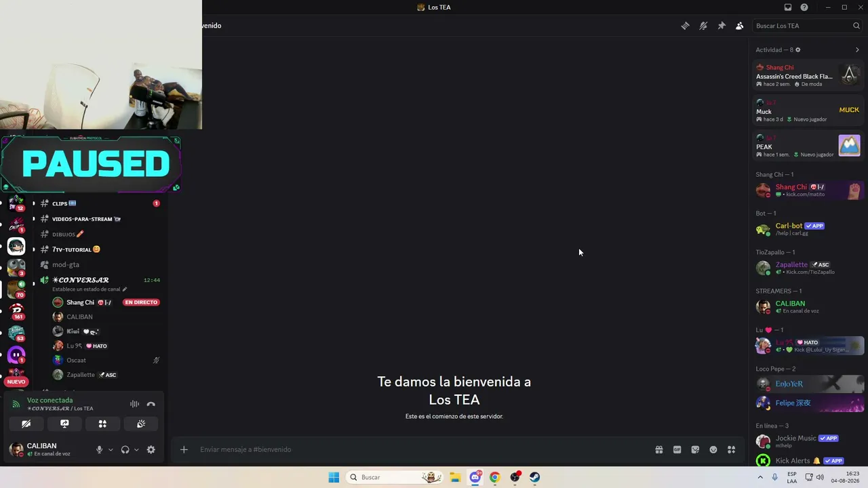
Task: Open the Windows Start menu
Action: [x=334, y=477]
